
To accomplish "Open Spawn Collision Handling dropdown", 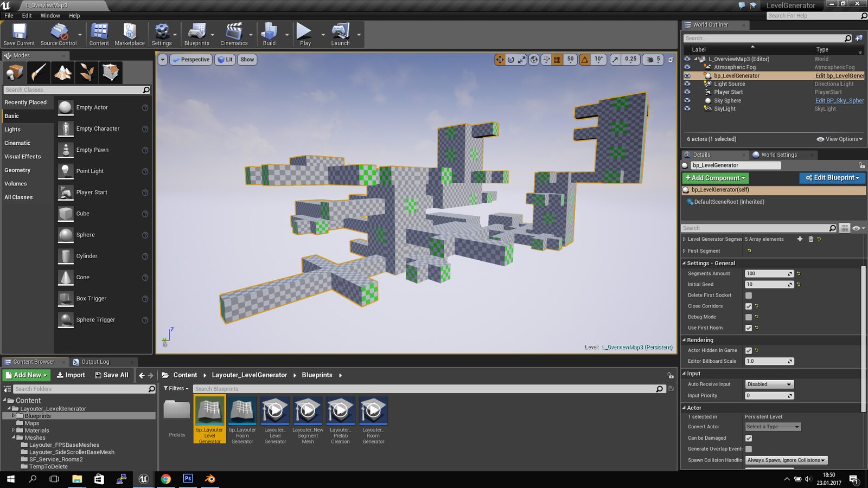I will click(786, 460).
